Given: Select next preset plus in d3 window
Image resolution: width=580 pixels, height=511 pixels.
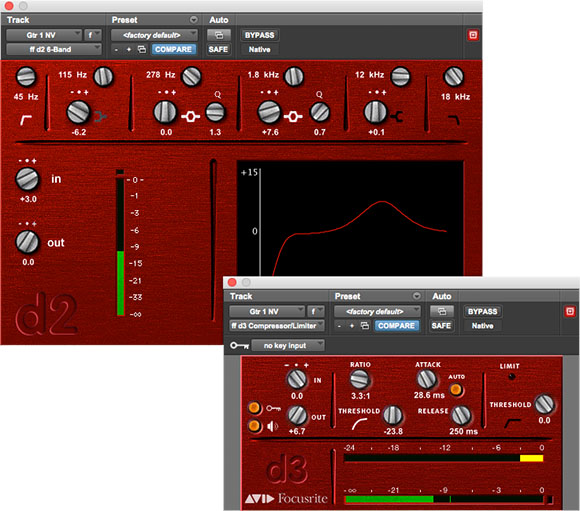Looking at the screenshot, I should point(352,326).
